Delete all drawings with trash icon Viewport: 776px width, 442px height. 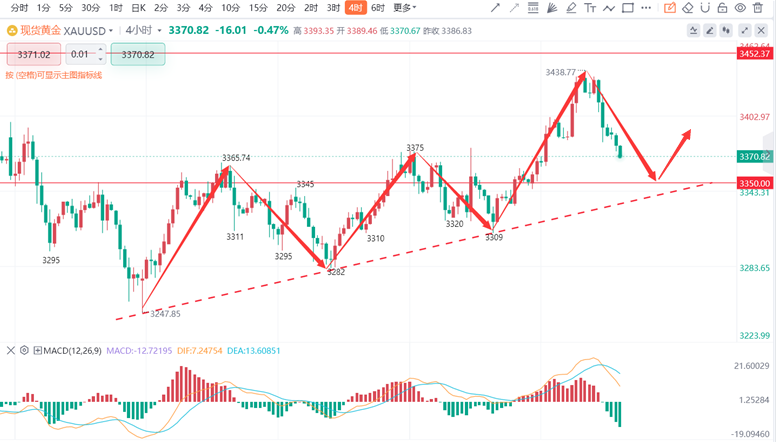758,8
